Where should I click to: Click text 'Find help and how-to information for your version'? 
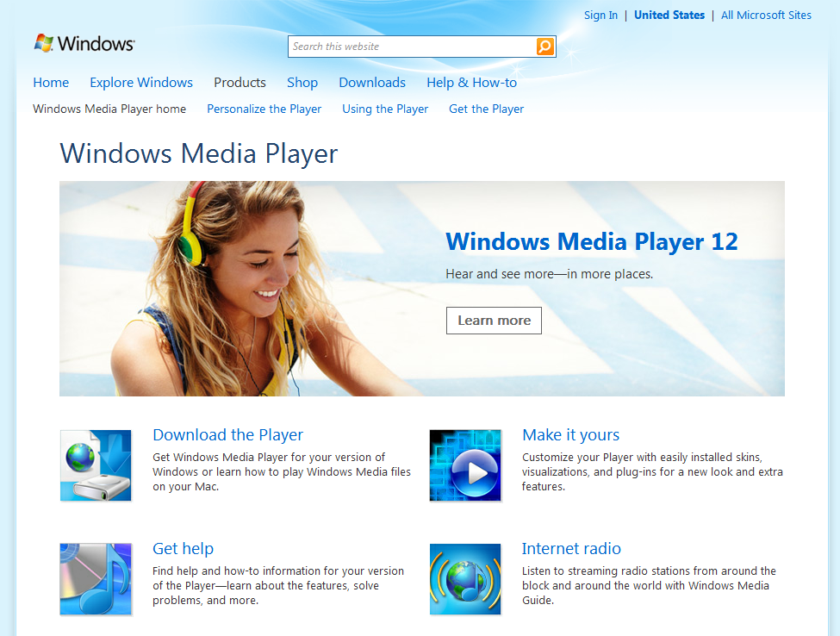[278, 571]
